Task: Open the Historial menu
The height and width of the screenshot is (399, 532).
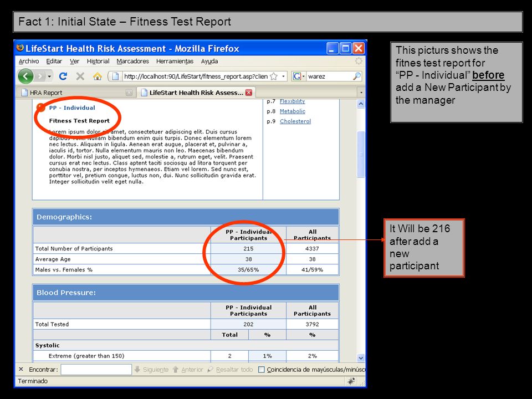Action: (x=98, y=61)
